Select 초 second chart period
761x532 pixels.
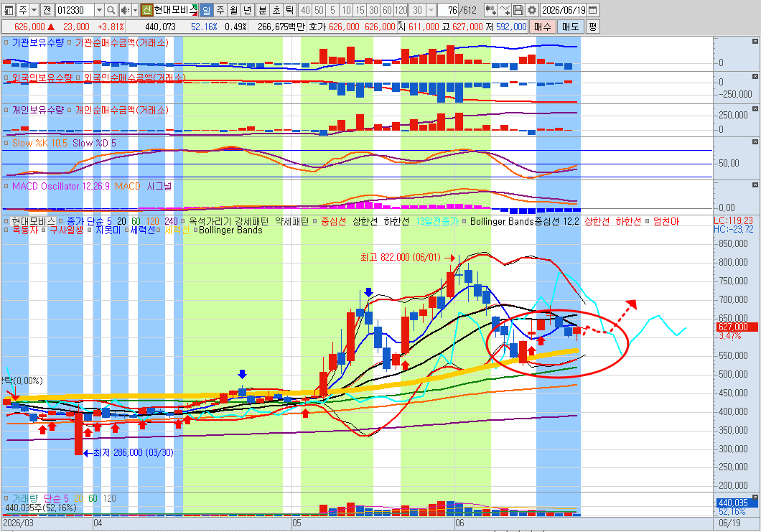click(276, 10)
